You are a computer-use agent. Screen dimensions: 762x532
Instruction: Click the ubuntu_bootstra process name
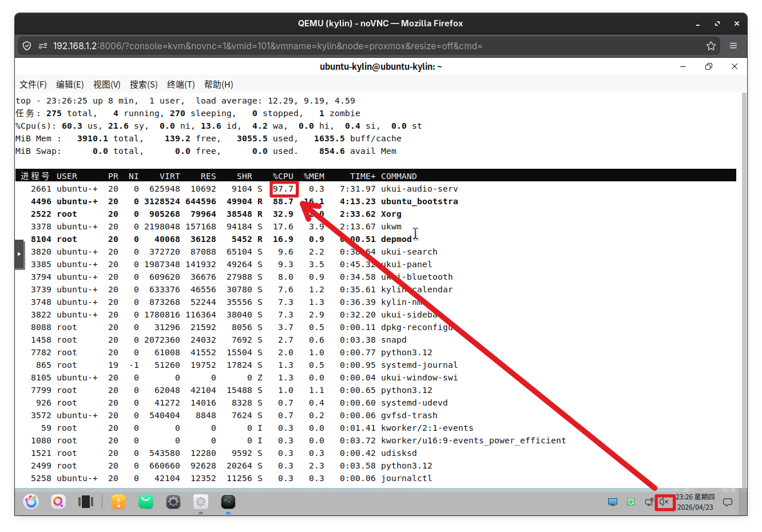pyautogui.click(x=419, y=201)
